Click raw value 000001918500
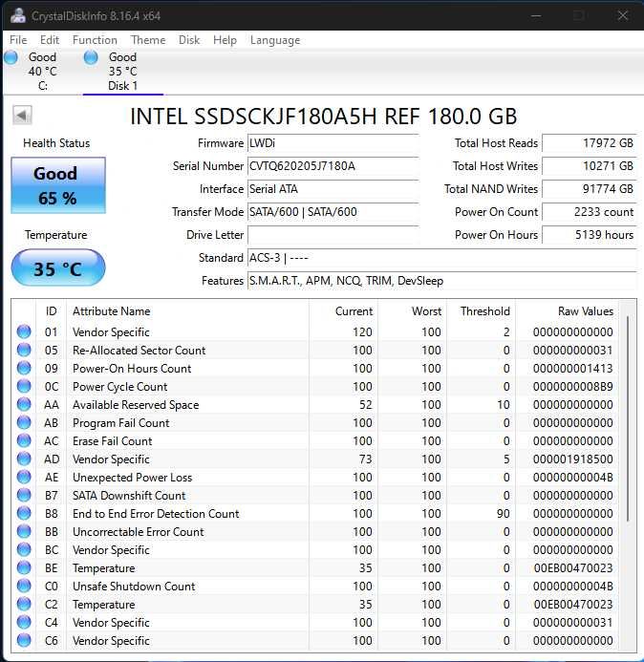Image resolution: width=644 pixels, height=662 pixels. [572, 459]
